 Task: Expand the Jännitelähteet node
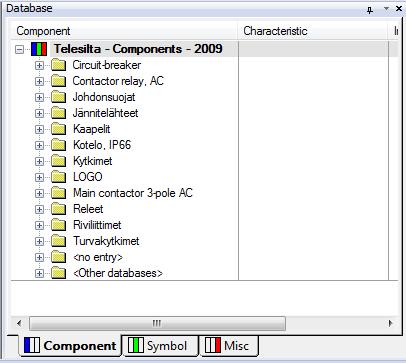tap(39, 113)
